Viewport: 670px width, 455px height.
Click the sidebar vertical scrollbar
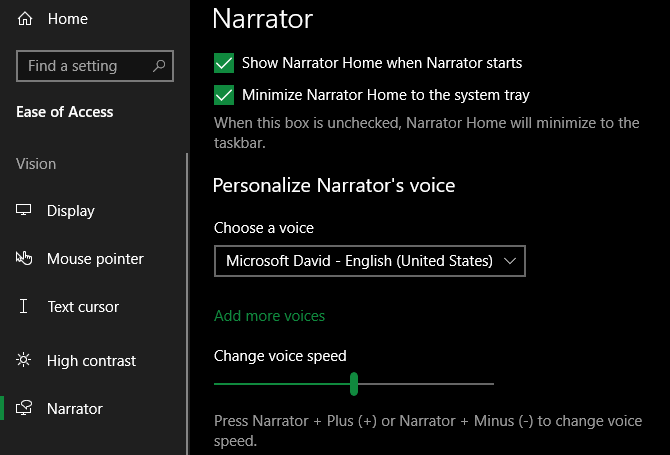pyautogui.click(x=187, y=303)
